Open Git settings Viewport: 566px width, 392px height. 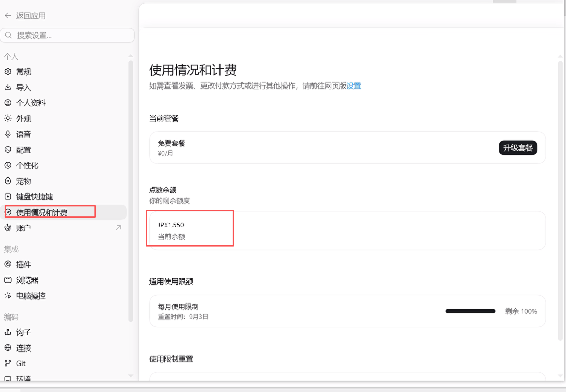[x=64, y=364]
